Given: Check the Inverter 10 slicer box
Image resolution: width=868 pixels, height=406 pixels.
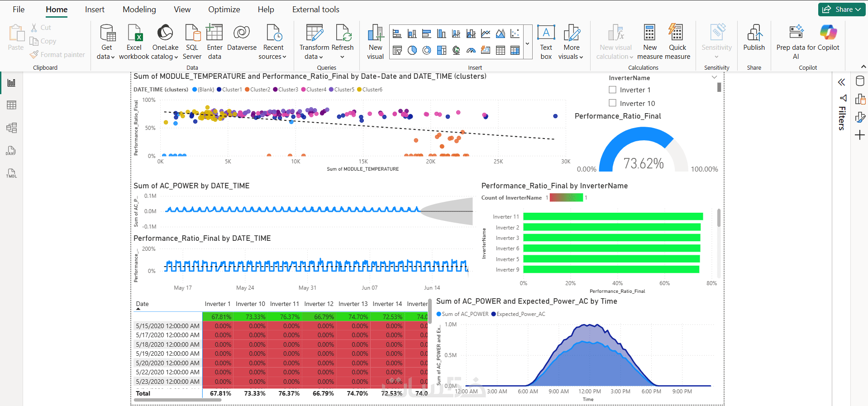Looking at the screenshot, I should [x=613, y=103].
